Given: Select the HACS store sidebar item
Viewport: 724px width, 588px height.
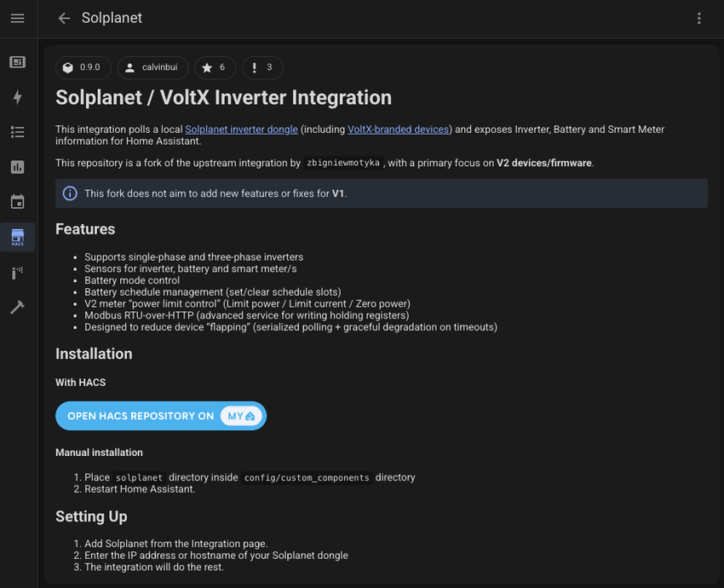Looking at the screenshot, I should coord(18,237).
